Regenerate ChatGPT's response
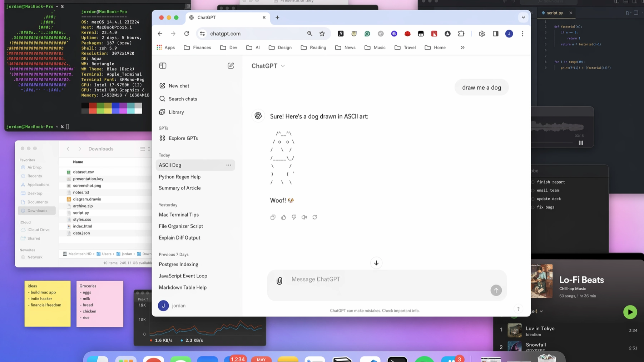 pyautogui.click(x=314, y=217)
